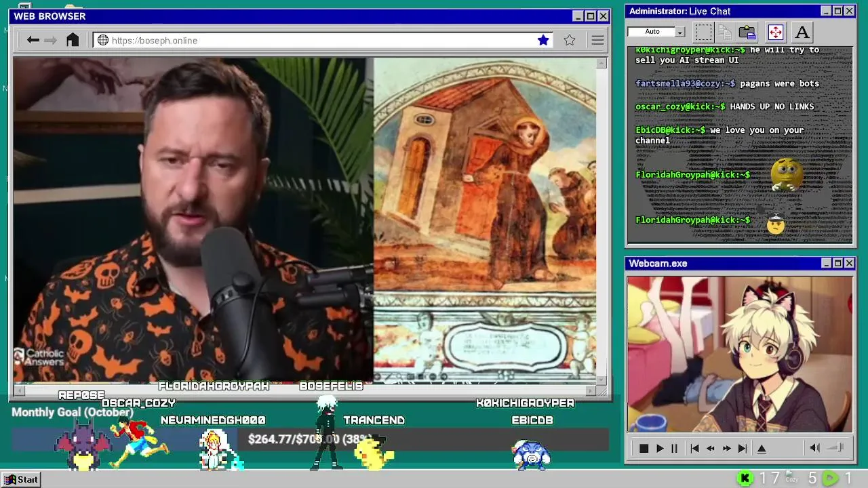This screenshot has width=868, height=488.
Task: Mute audio with the speaker icon
Action: [815, 447]
